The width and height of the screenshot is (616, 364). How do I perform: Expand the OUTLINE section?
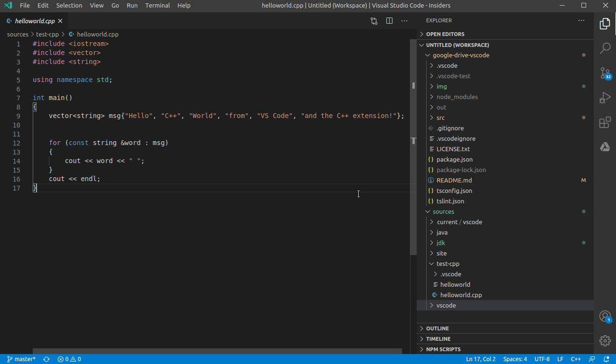437,328
